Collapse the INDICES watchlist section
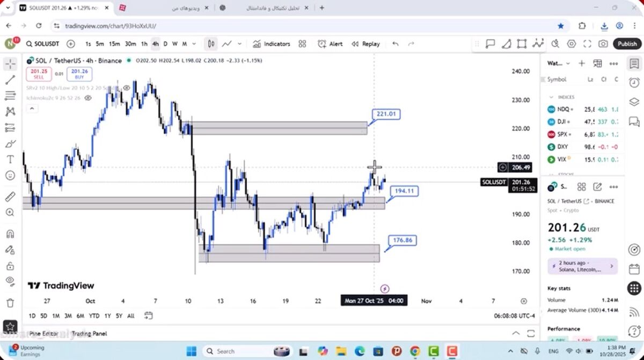 point(551,97)
